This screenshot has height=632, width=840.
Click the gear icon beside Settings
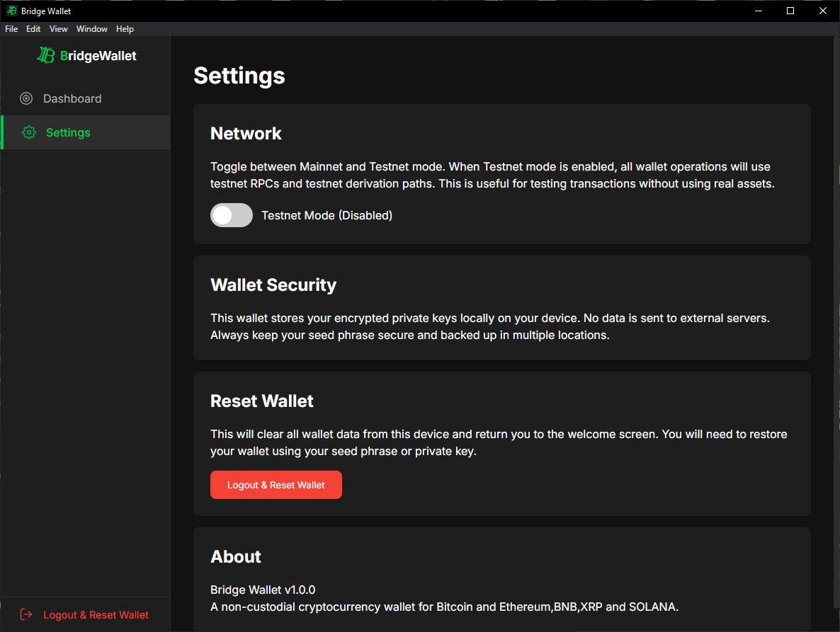[28, 132]
